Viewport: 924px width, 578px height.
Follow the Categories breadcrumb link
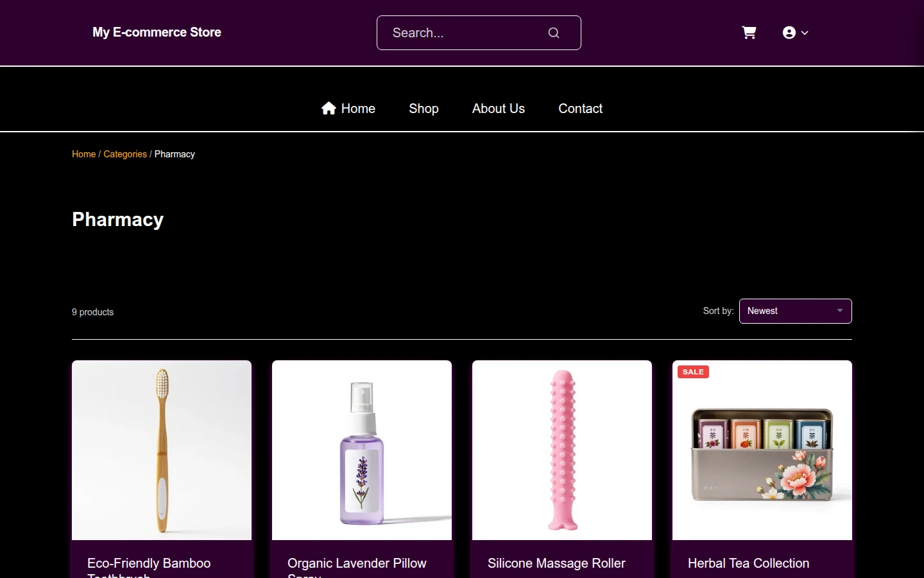click(125, 154)
